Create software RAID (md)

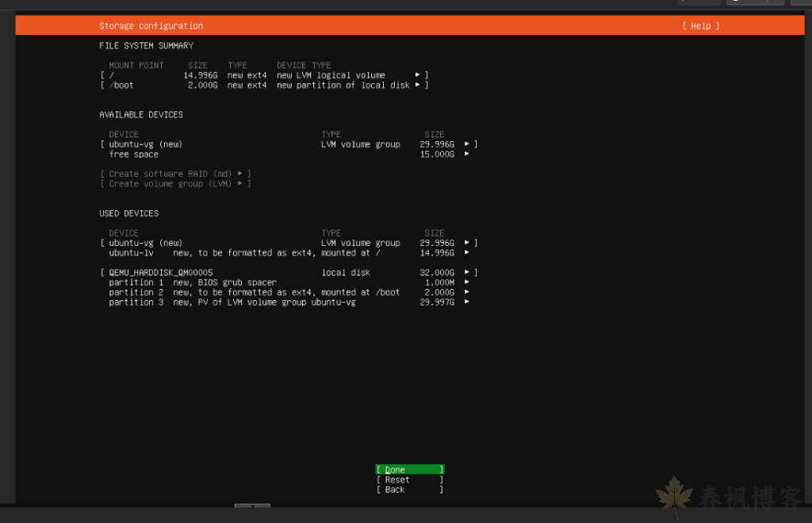[x=175, y=174]
